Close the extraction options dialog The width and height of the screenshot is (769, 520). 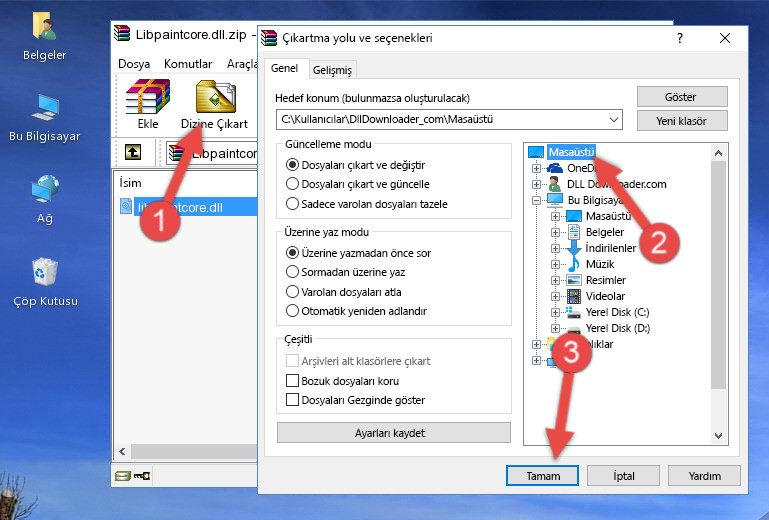725,38
